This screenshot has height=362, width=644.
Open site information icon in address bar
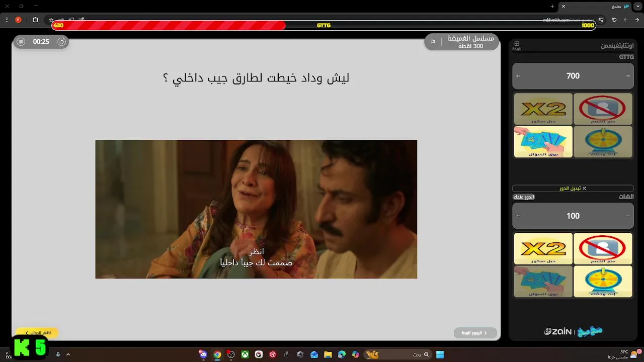pos(601,20)
